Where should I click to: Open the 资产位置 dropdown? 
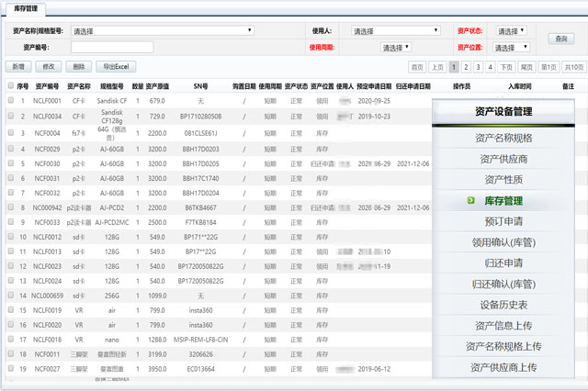511,48
